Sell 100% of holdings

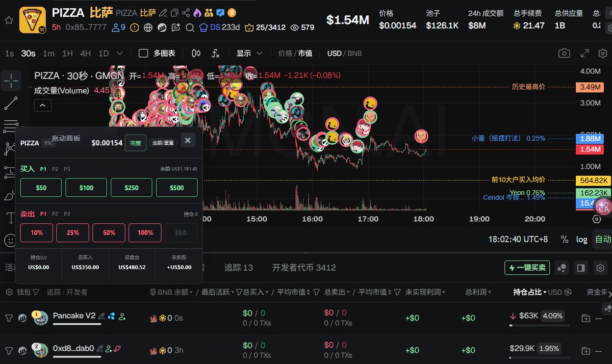pos(145,232)
